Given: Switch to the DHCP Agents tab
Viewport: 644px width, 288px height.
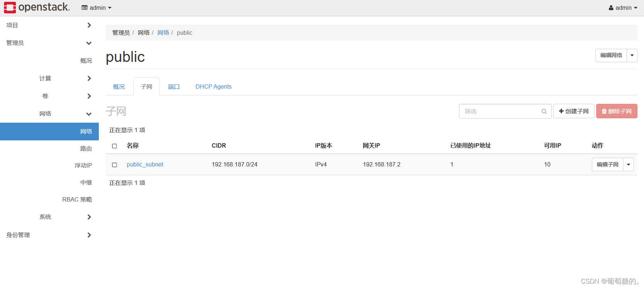Looking at the screenshot, I should pyautogui.click(x=214, y=87).
